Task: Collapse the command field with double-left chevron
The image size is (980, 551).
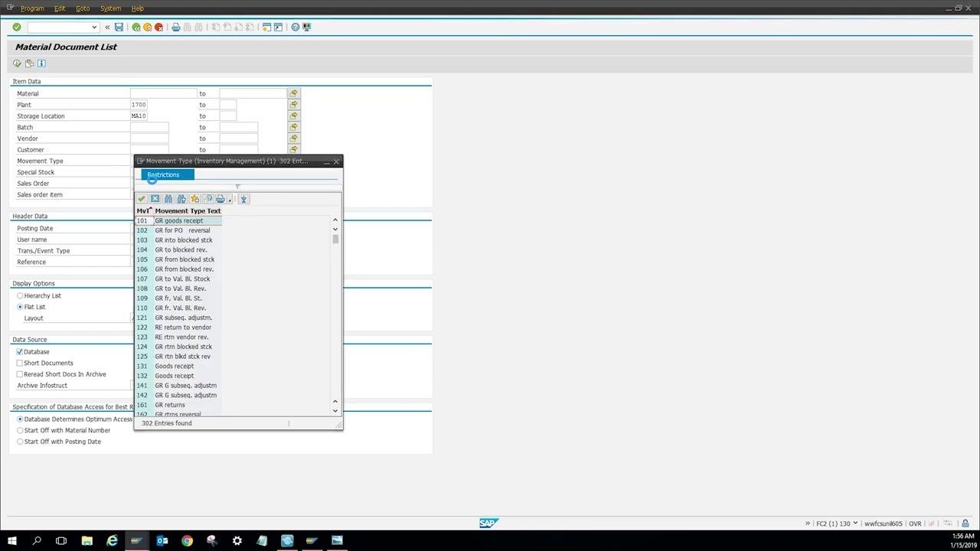Action: tap(107, 27)
